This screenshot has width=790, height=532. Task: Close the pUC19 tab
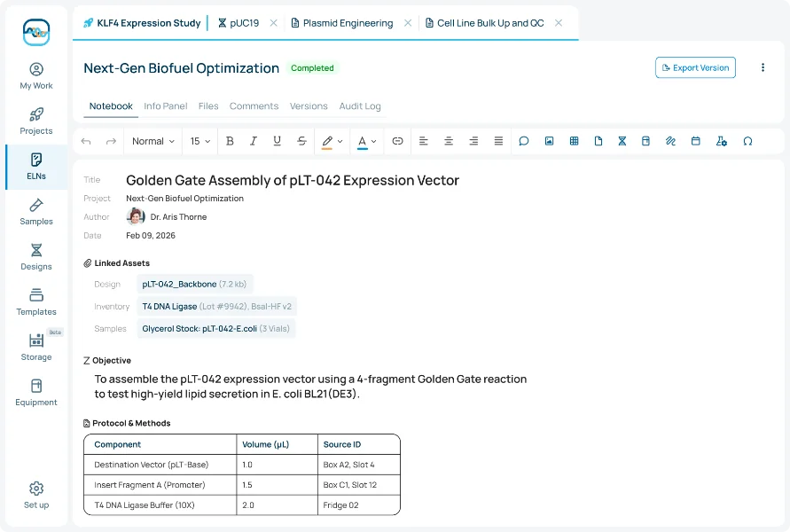tap(274, 23)
